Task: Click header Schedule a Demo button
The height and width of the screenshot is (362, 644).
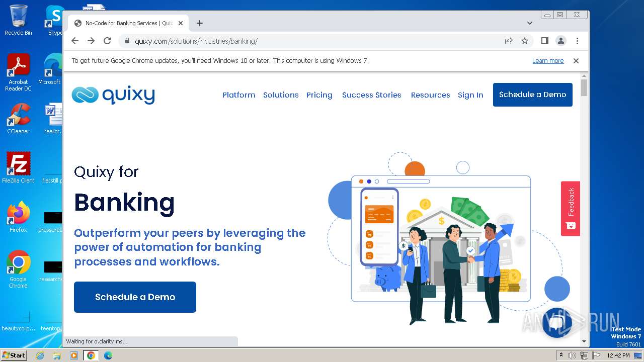Action: pos(533,95)
